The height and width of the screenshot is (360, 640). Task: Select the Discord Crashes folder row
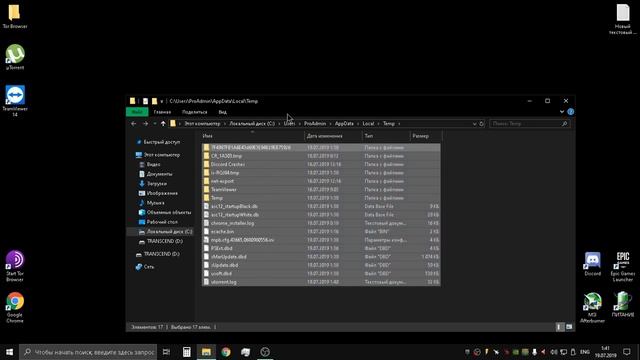click(x=321, y=164)
